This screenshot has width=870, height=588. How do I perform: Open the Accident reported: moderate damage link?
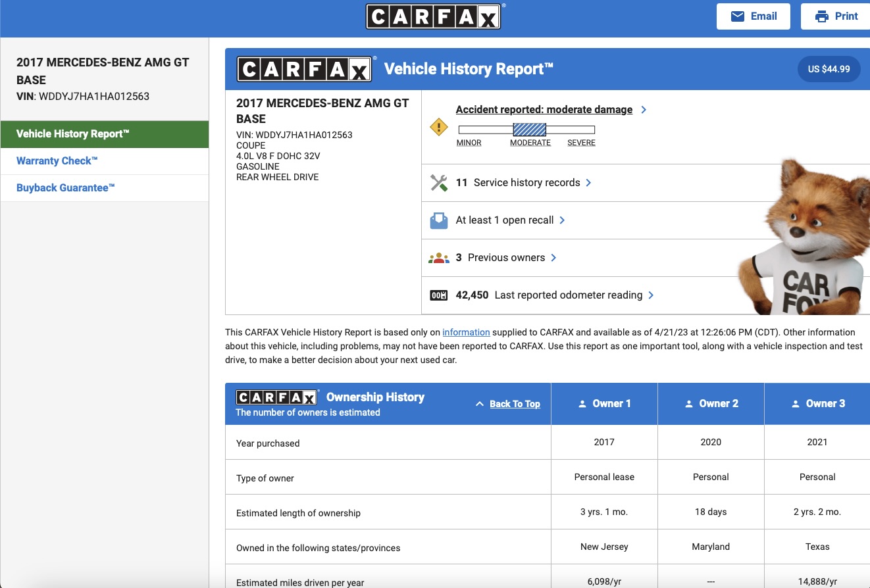click(544, 110)
